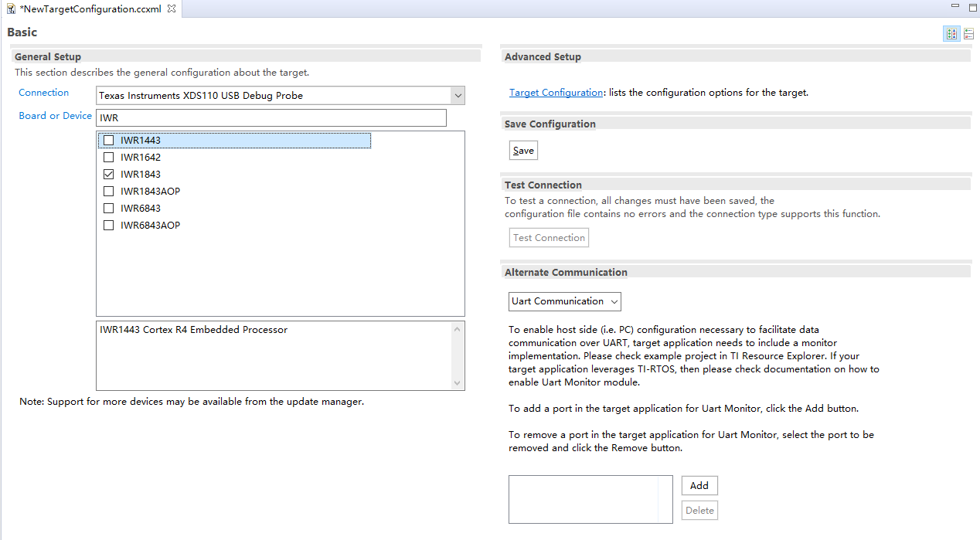Close the NewTargetConfiguration.ccxml tab
980x540 pixels.
click(x=172, y=8)
